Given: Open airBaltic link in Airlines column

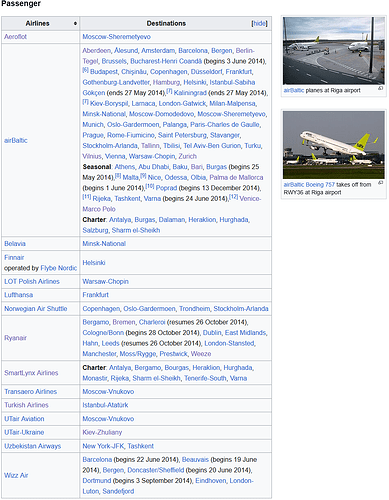Looking at the screenshot, I should pyautogui.click(x=16, y=140).
